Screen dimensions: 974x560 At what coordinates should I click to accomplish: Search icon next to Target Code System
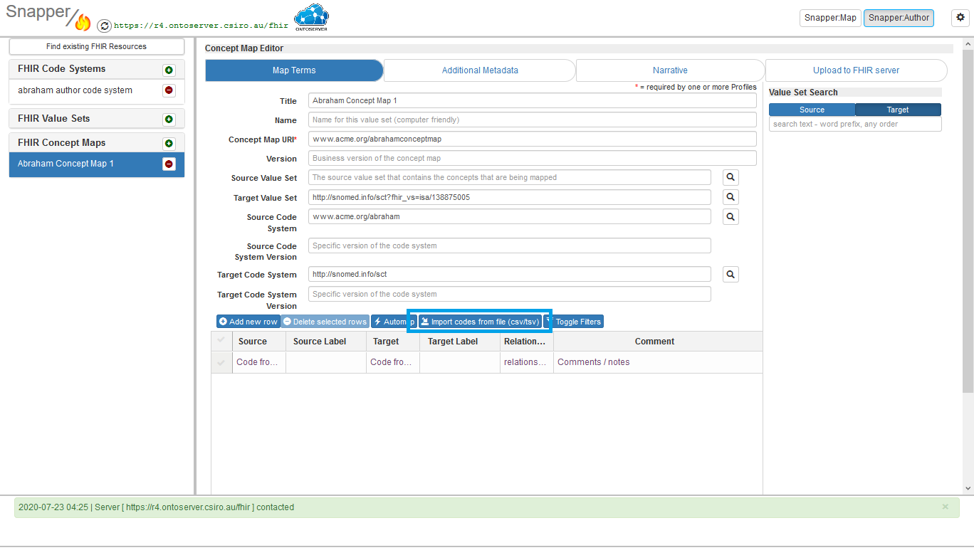(x=730, y=274)
